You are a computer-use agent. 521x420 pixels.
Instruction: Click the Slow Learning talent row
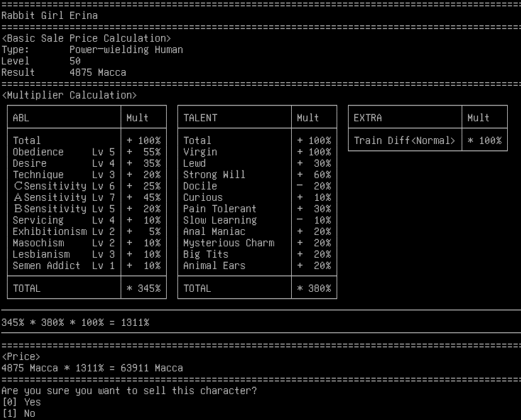click(257, 220)
